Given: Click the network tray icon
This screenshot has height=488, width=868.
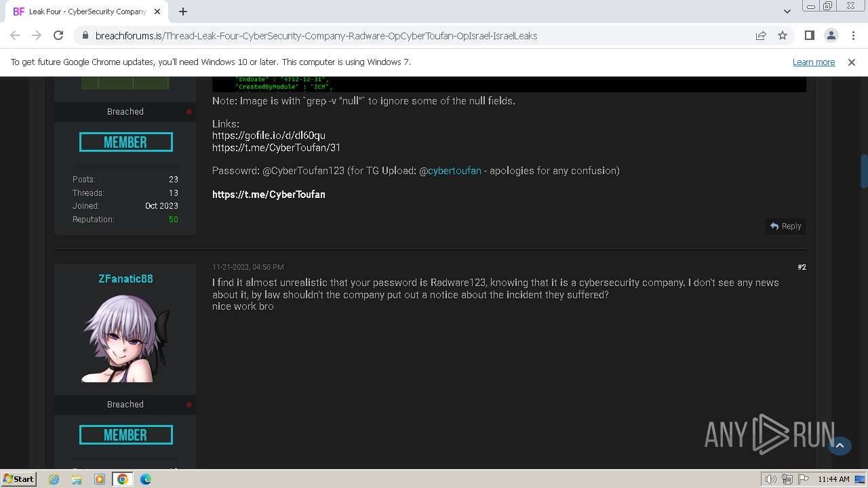Looking at the screenshot, I should [787, 479].
